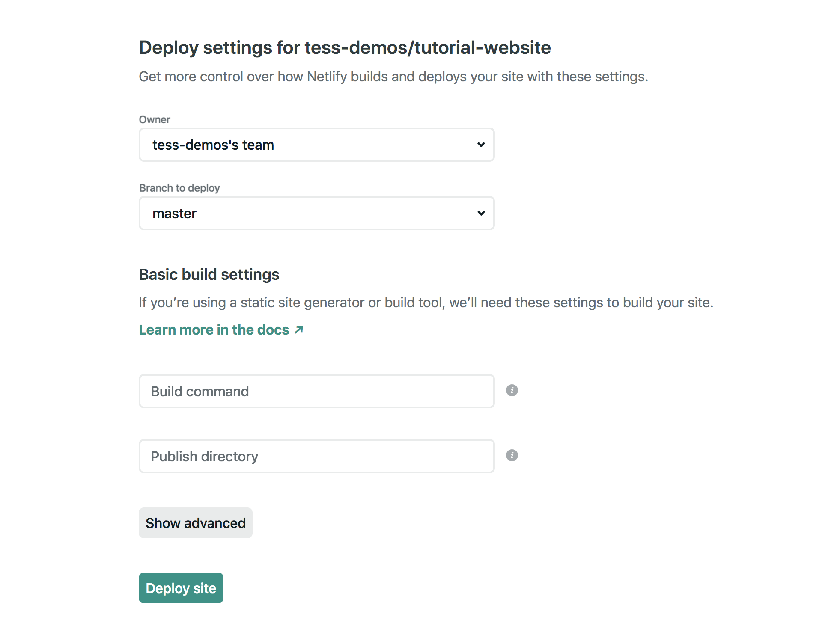Screen dimensions: 840x641
Task: Click the info icon beside Publish directory
Action: pos(512,455)
